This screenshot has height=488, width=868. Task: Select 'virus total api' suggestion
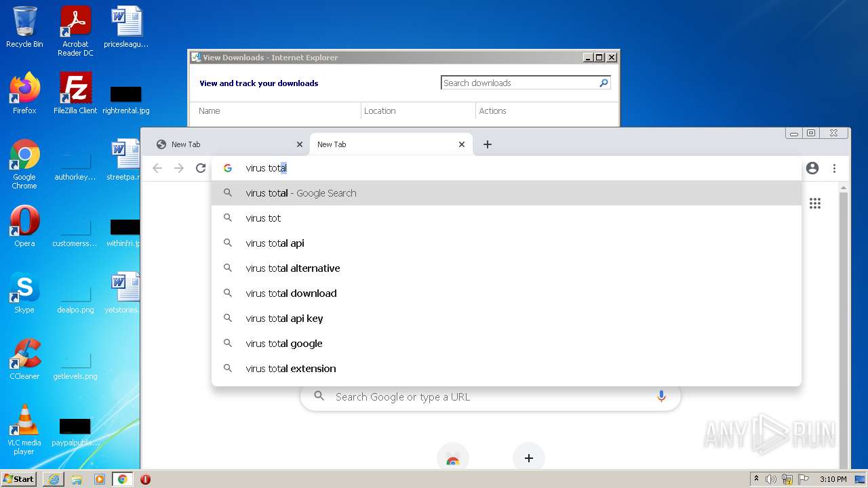click(x=507, y=243)
